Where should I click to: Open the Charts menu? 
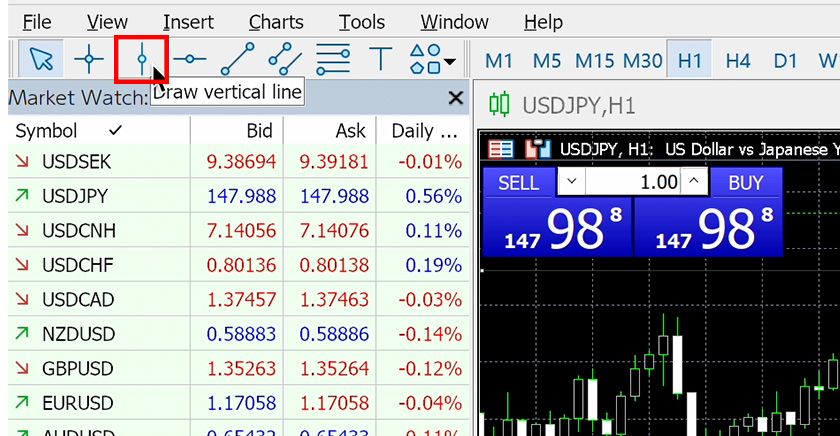coord(276,22)
